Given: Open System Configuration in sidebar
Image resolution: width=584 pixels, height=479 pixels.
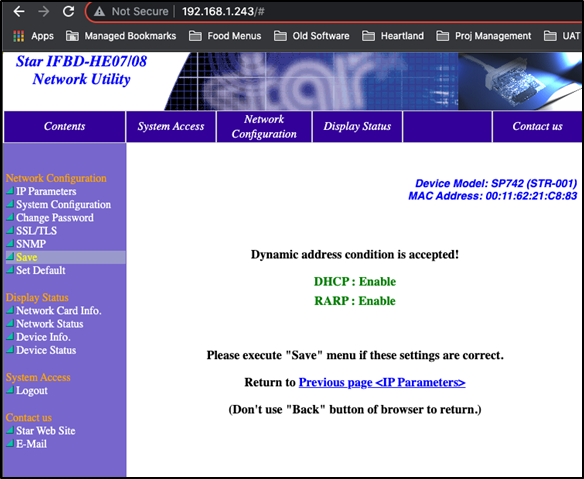Looking at the screenshot, I should tap(63, 204).
